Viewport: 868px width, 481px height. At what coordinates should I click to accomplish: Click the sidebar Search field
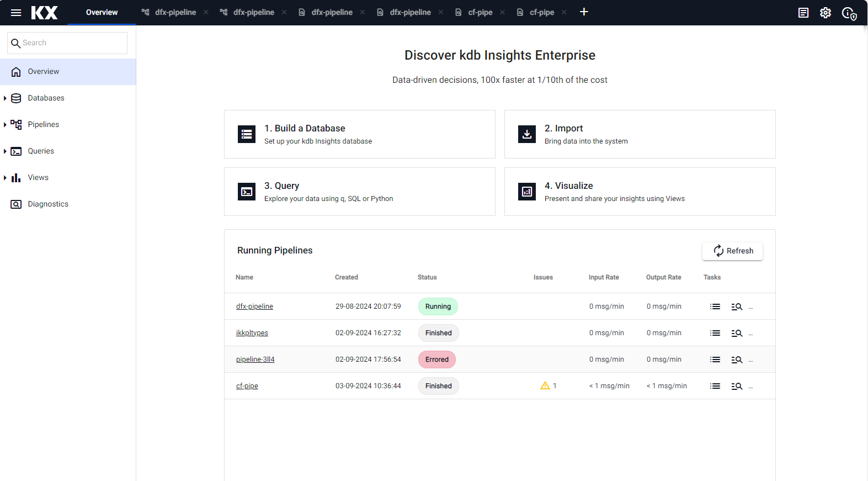(67, 43)
